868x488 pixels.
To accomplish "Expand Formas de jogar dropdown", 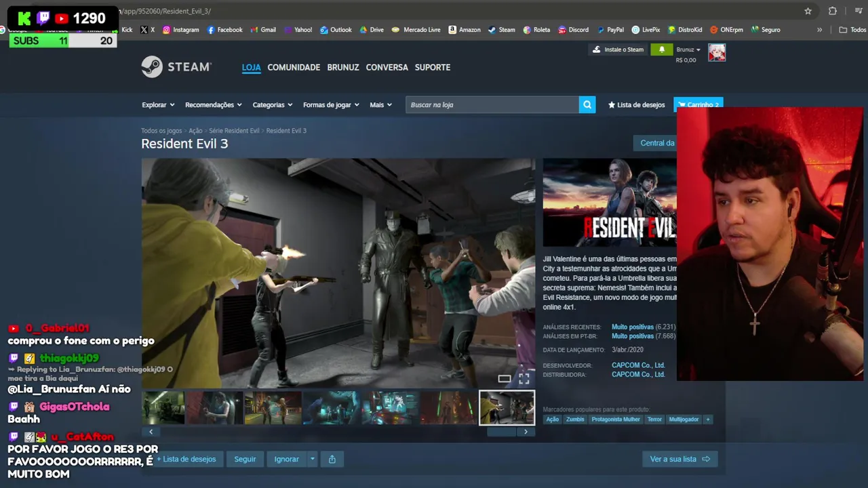I will click(331, 105).
